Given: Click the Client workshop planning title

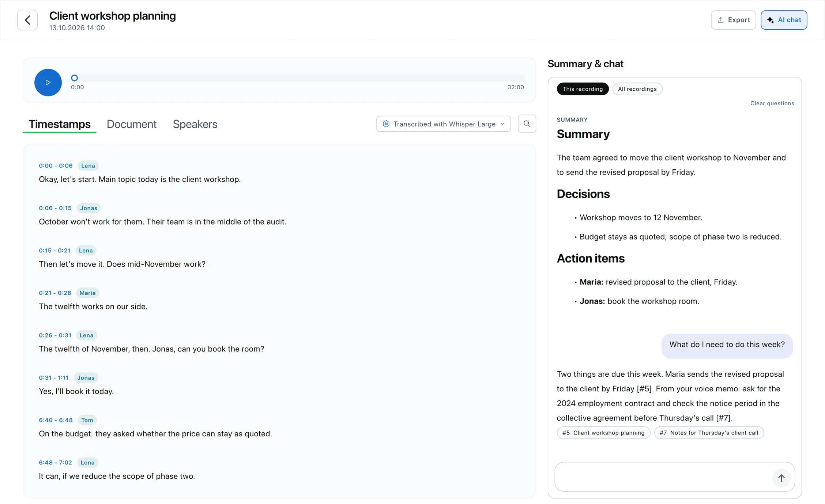Looking at the screenshot, I should point(113,16).
